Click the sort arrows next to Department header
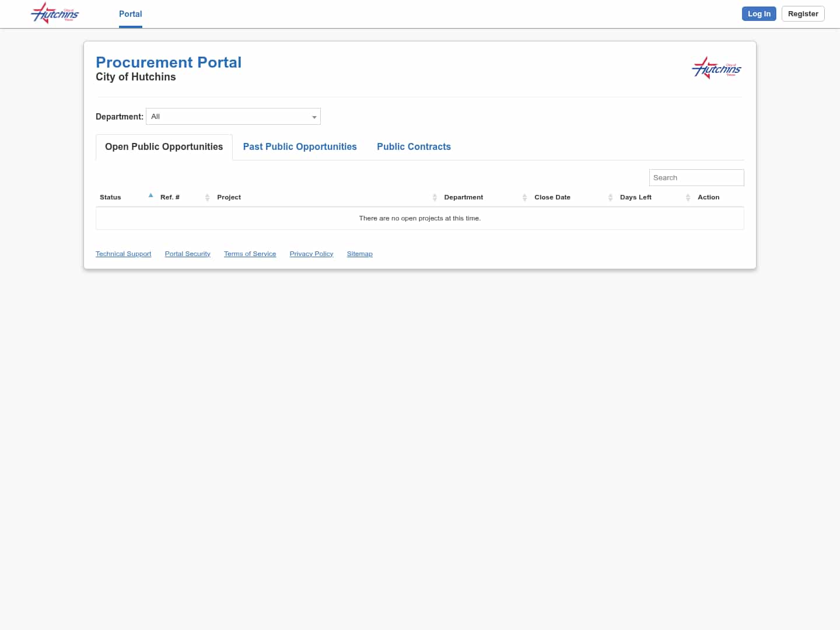The width and height of the screenshot is (840, 630). (x=524, y=197)
